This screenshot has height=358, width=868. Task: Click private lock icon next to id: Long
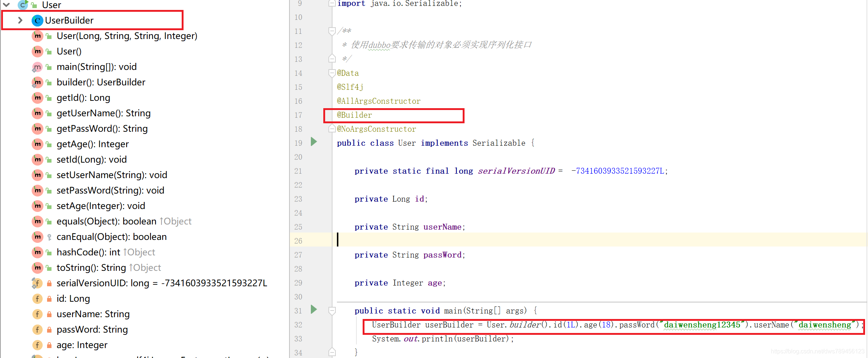coord(49,299)
